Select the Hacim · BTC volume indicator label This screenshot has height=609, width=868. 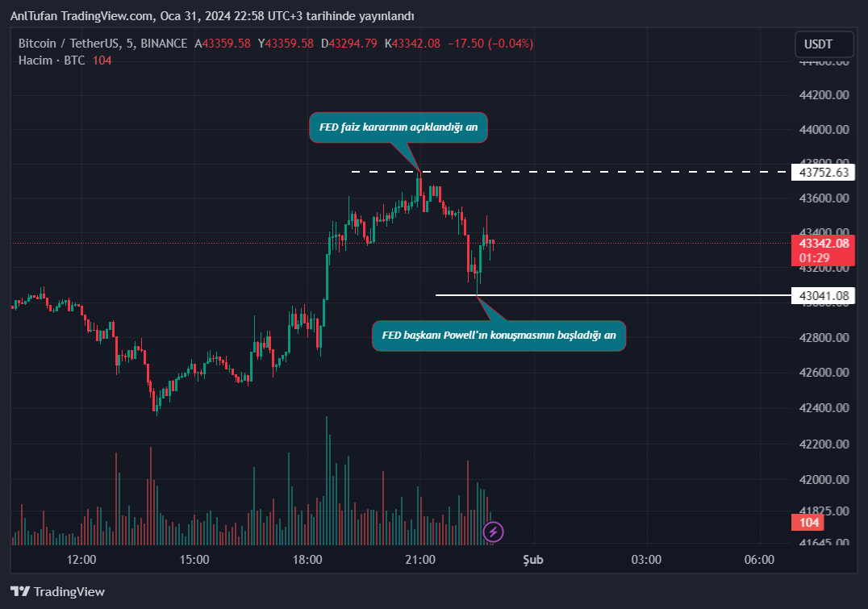(52, 60)
